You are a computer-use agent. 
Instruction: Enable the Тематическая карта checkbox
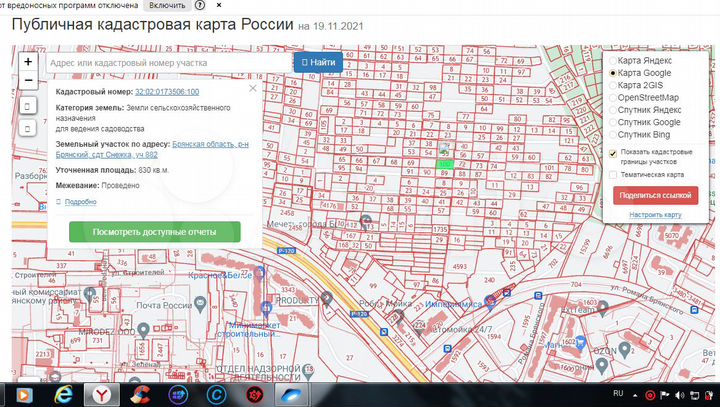(613, 175)
